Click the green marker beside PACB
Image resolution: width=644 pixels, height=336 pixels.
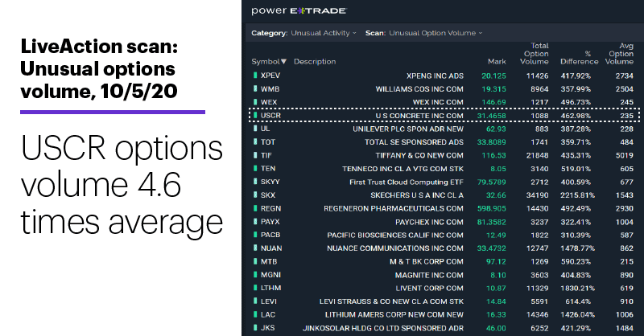pyautogui.click(x=255, y=235)
